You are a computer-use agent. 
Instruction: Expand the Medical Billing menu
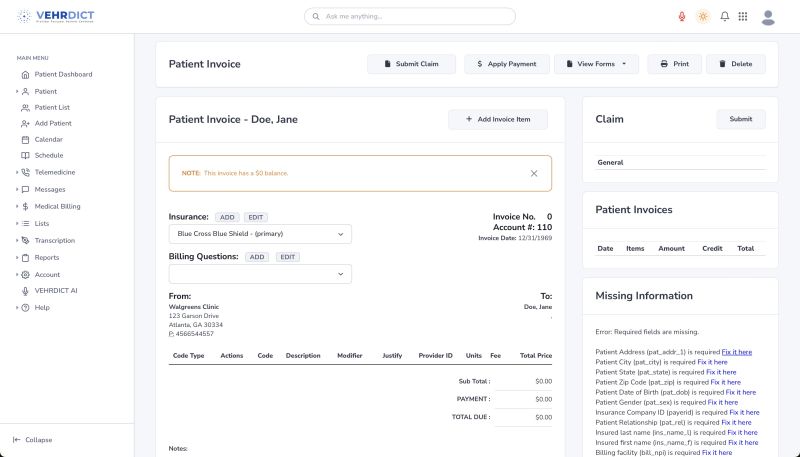tap(57, 206)
